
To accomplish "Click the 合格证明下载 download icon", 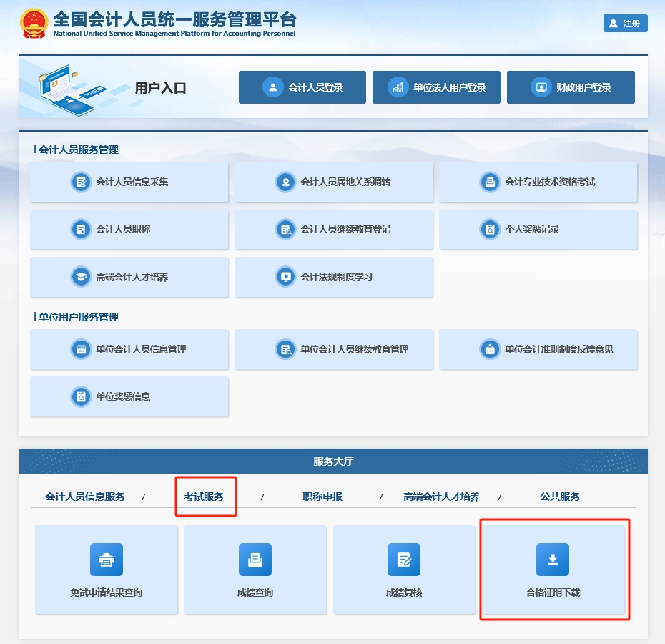I will [x=553, y=560].
